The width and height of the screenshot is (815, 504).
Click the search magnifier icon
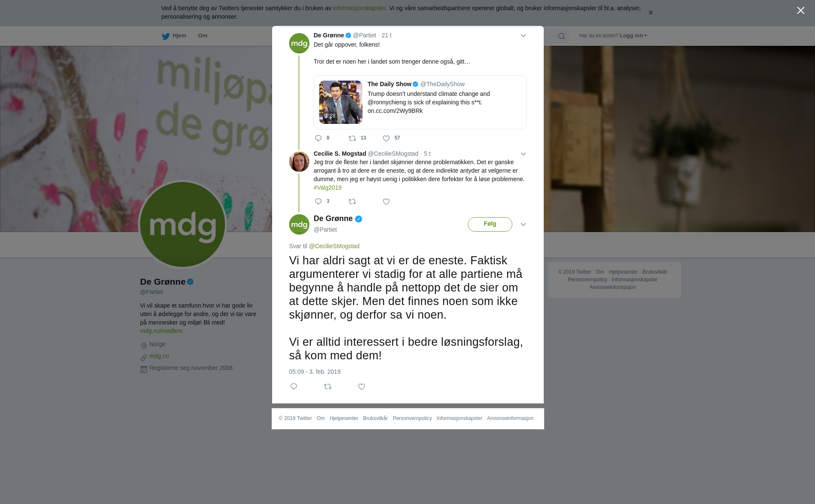562,36
